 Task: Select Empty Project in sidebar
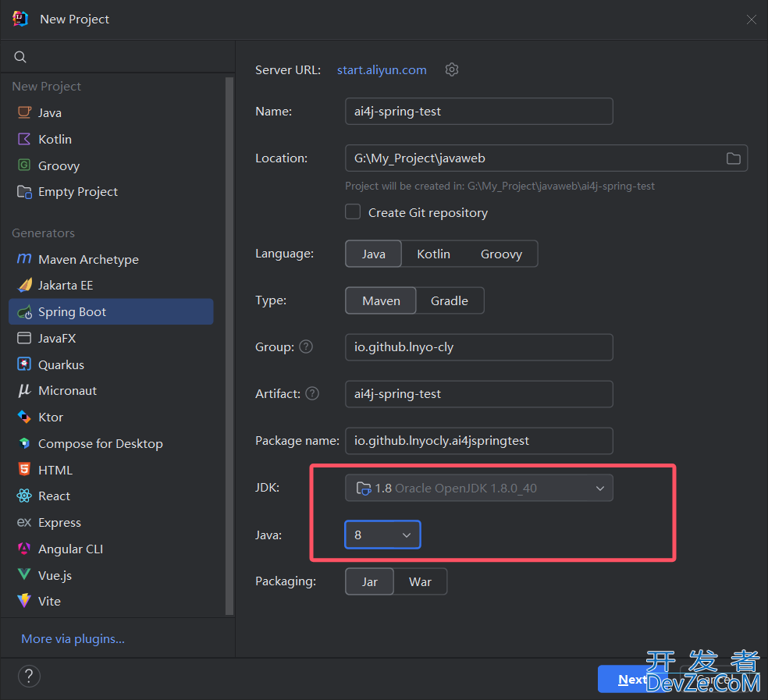(x=111, y=191)
